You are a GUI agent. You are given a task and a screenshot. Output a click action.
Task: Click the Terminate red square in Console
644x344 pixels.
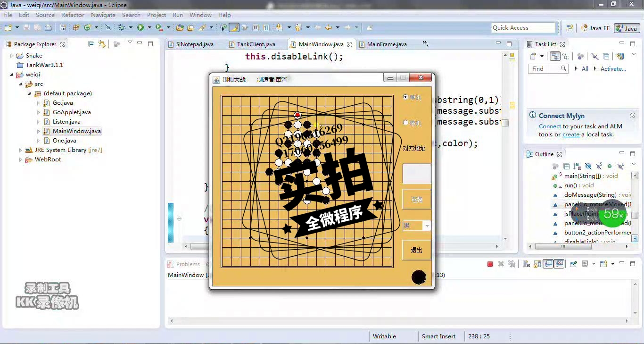[490, 264]
